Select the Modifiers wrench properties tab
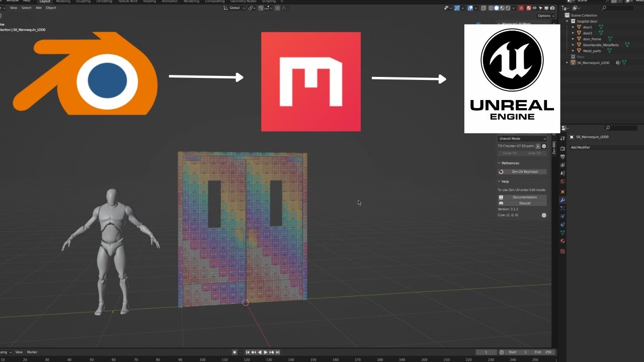 point(562,200)
